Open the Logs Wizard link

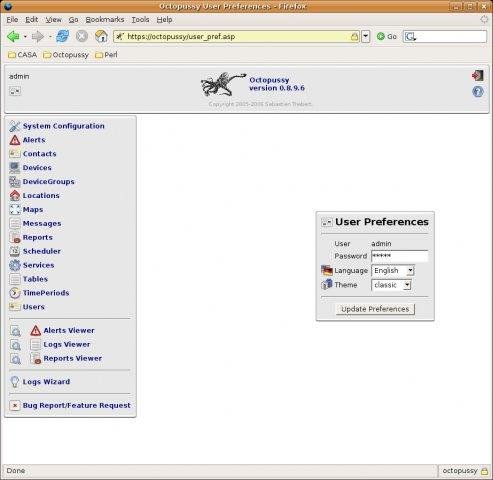(x=46, y=382)
